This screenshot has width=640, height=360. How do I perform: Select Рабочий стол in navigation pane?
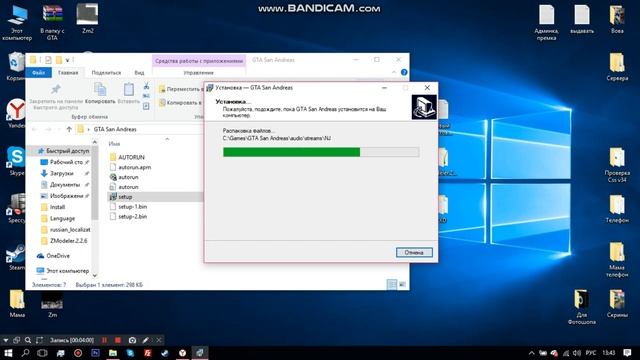[x=63, y=162]
